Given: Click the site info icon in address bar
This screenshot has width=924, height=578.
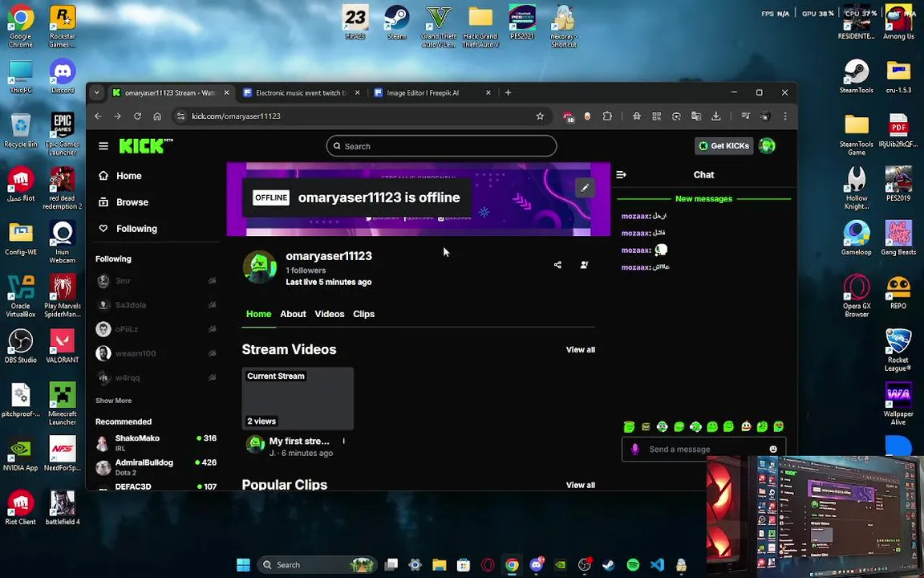Looking at the screenshot, I should pyautogui.click(x=181, y=116).
